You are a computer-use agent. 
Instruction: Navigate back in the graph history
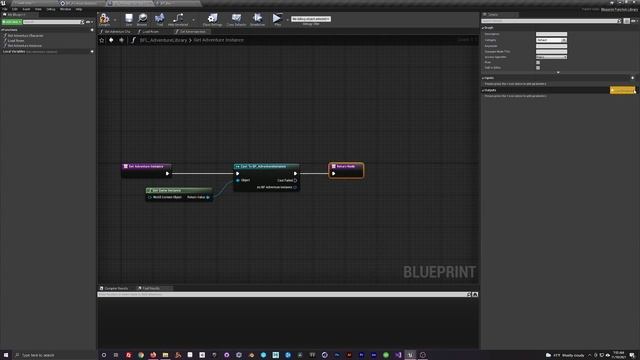111,40
